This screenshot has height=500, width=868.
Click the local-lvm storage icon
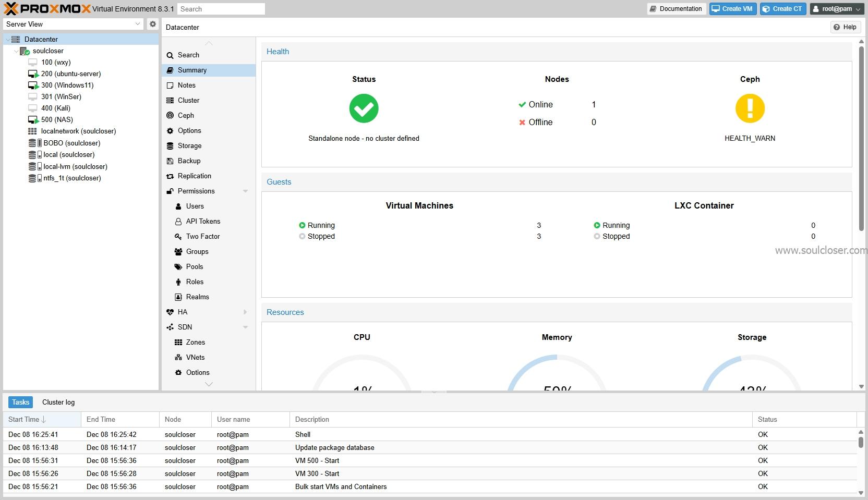[34, 166]
